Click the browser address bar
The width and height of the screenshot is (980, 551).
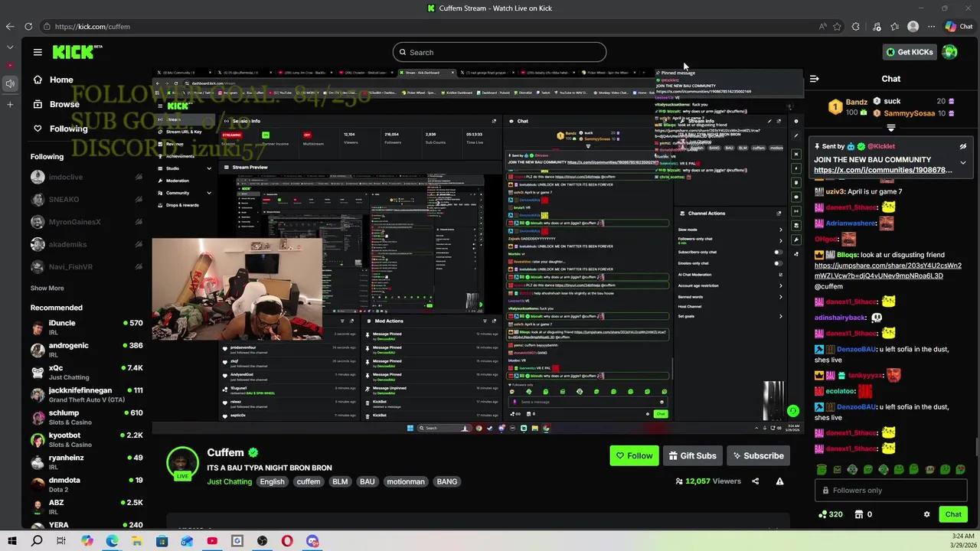click(429, 26)
